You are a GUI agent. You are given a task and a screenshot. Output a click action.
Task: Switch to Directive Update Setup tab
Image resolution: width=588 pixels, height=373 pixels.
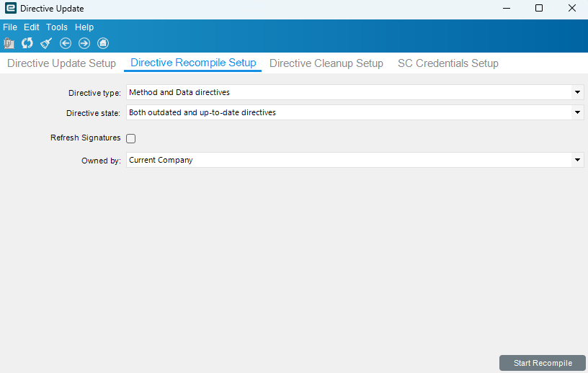click(61, 63)
